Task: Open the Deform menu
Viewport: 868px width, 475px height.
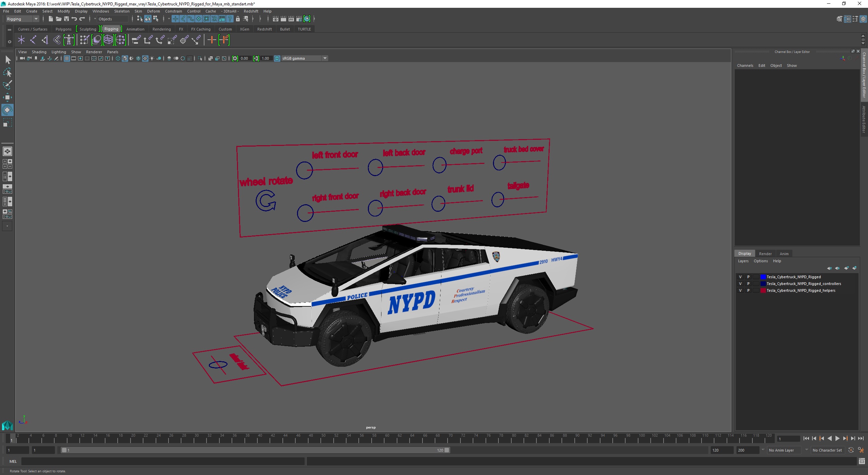Action: (154, 11)
